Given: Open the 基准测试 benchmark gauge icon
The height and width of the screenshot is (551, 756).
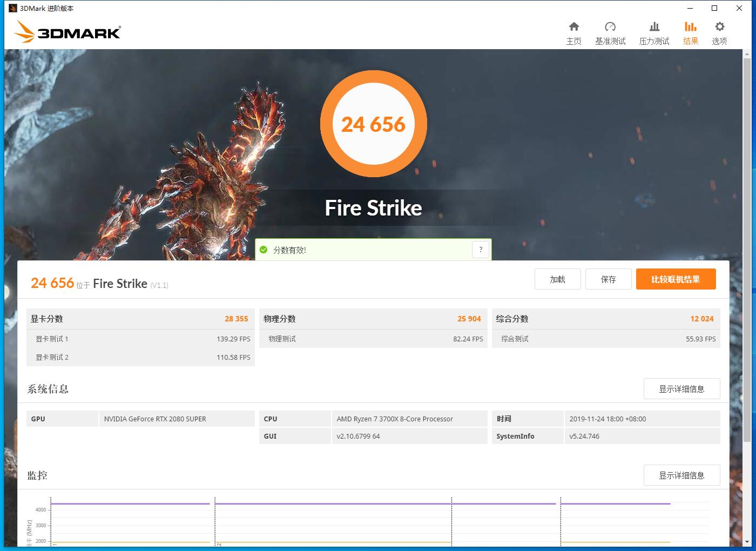Looking at the screenshot, I should pos(610,26).
